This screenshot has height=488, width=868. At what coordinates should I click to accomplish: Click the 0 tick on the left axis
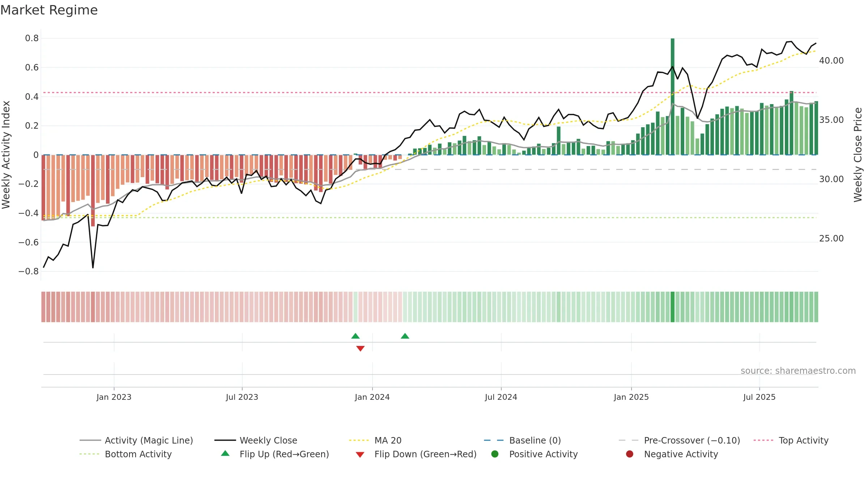point(36,155)
